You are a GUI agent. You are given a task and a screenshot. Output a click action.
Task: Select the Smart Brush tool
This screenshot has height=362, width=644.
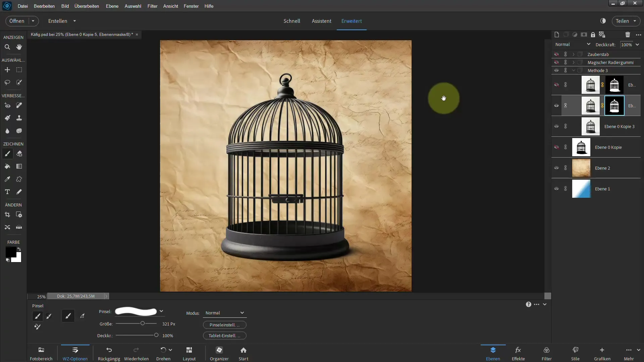pos(7,118)
